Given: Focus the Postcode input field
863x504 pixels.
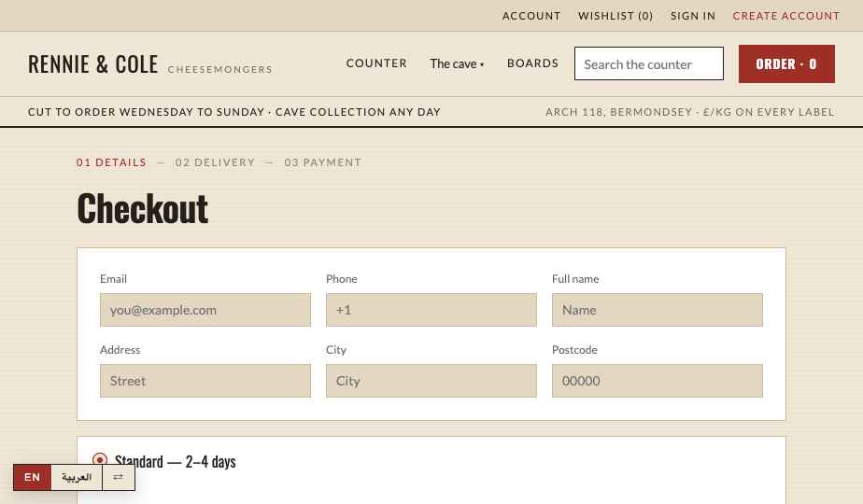Looking at the screenshot, I should click(658, 381).
